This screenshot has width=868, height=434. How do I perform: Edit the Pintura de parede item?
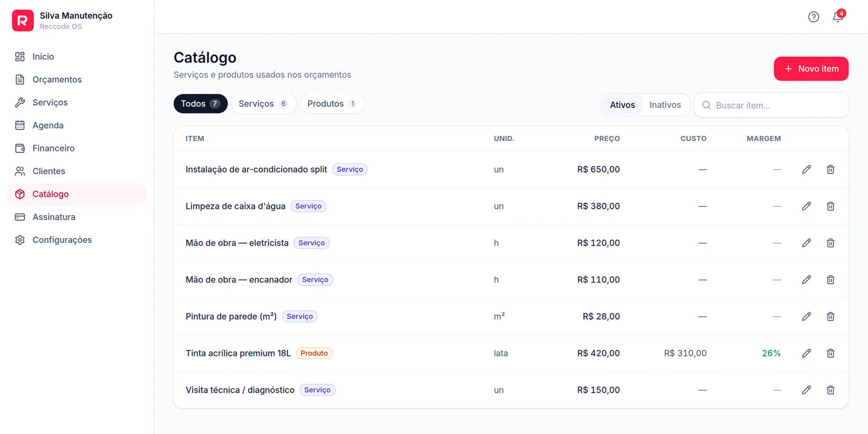point(807,316)
